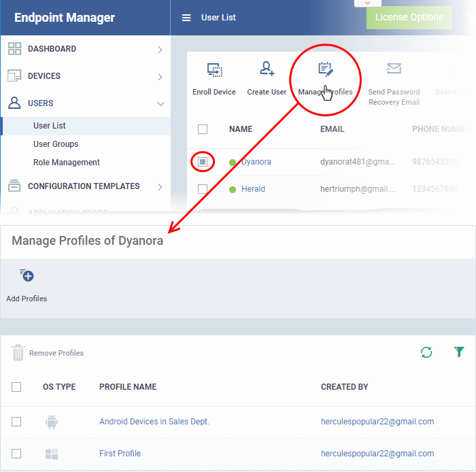Image resolution: width=476 pixels, height=472 pixels.
Task: Refresh the profiles table
Action: click(426, 352)
